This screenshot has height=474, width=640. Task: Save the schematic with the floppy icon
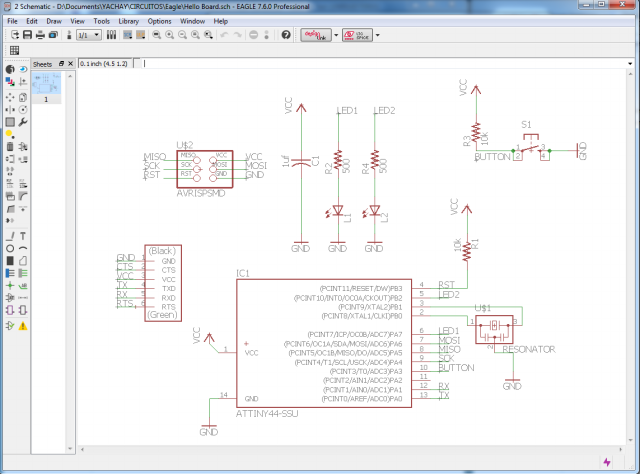[x=27, y=35]
